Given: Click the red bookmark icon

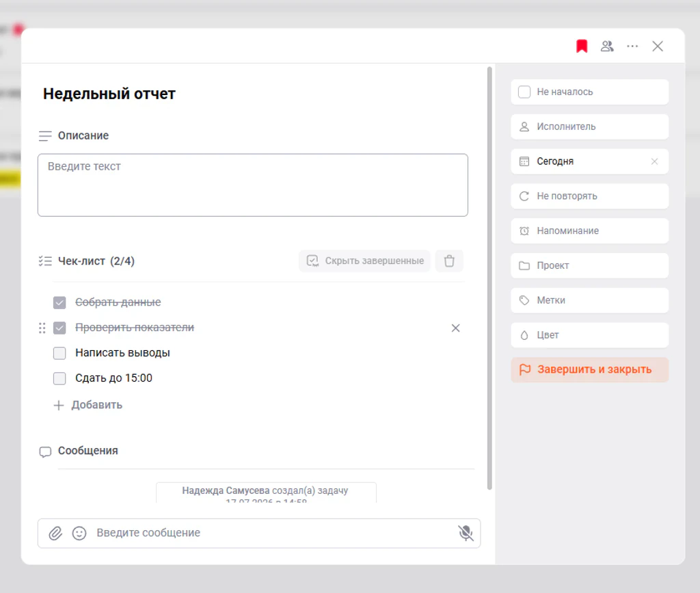Looking at the screenshot, I should tap(582, 46).
